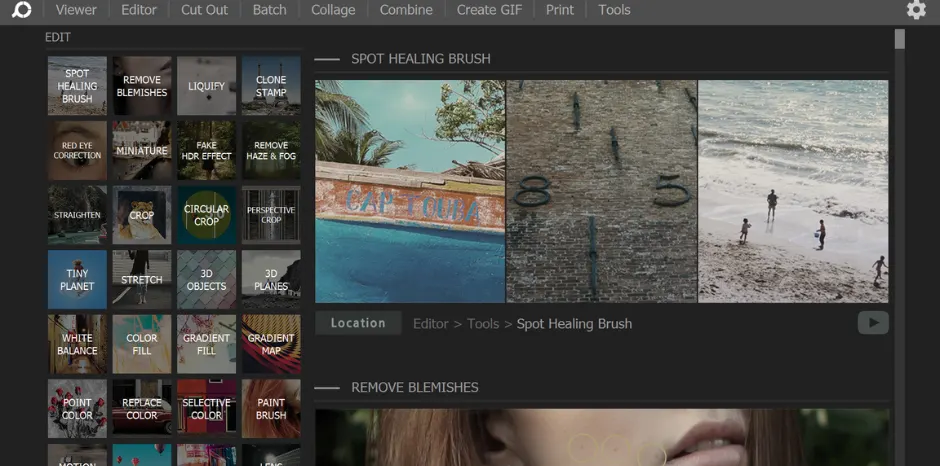
Task: Select the Fake HDR Effect tile
Action: pos(206,151)
